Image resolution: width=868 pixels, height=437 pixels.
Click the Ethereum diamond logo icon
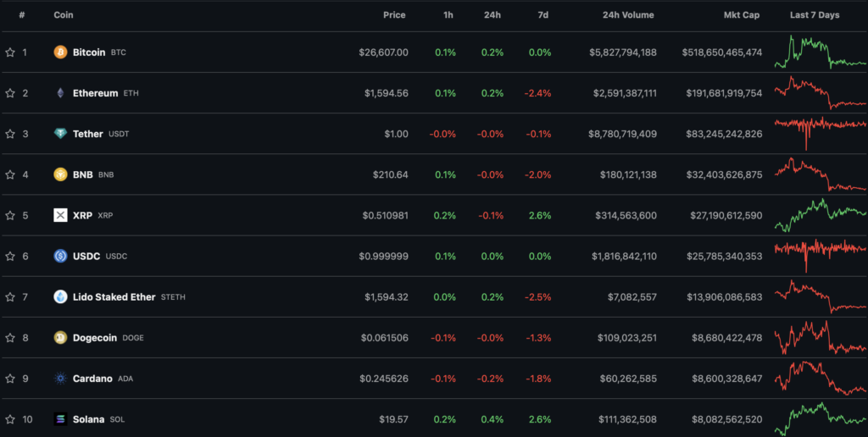pos(60,93)
